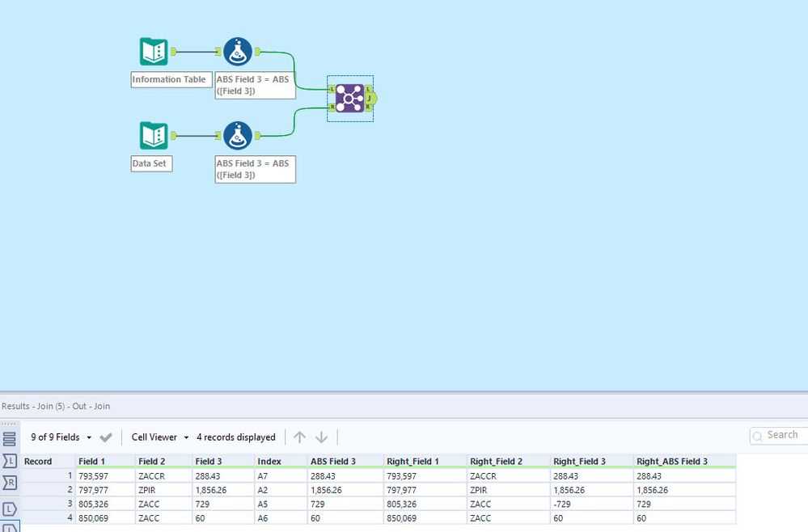The image size is (808, 532).
Task: Select the wire from Data Set to Formula
Action: 196,136
